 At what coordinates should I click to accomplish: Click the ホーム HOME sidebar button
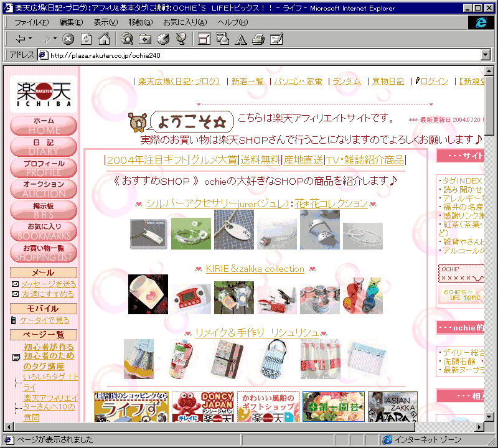click(44, 126)
